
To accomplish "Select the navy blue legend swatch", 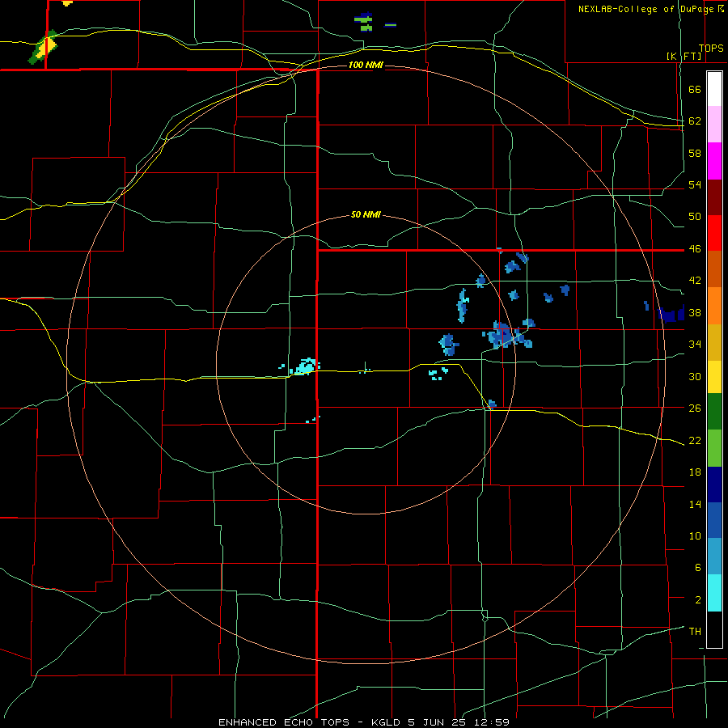I will pos(714,485).
